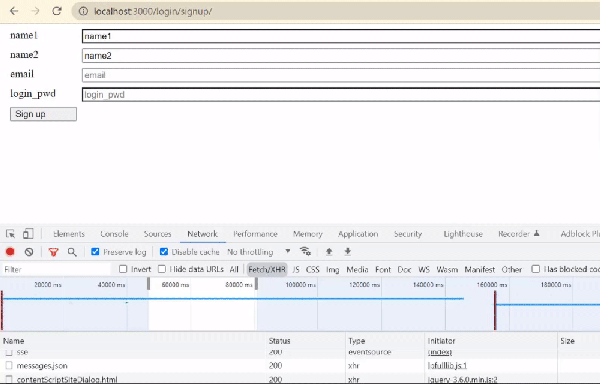Select the messages.json request row

(x=300, y=366)
